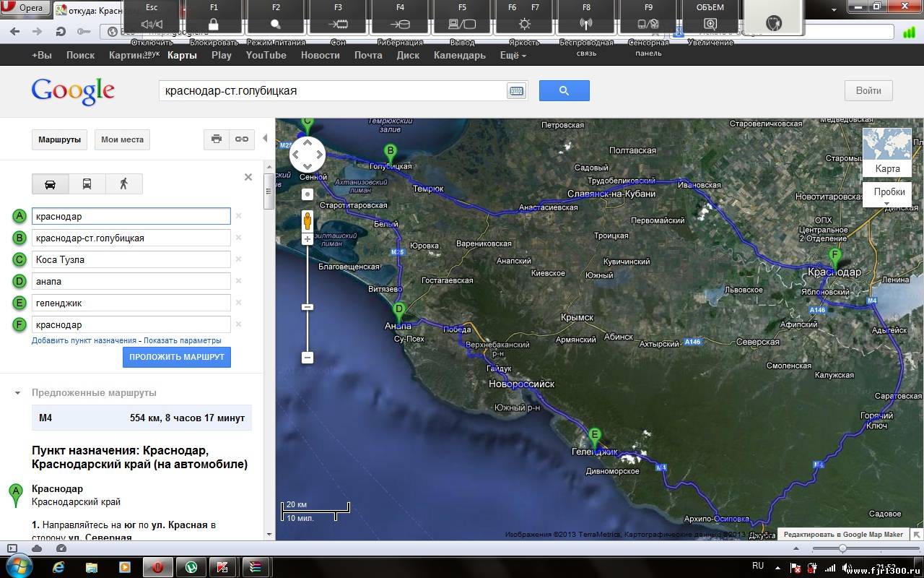The image size is (924, 578).
Task: Click the ОБЪЕМ Увеличение magnifier icon
Action: 710,24
